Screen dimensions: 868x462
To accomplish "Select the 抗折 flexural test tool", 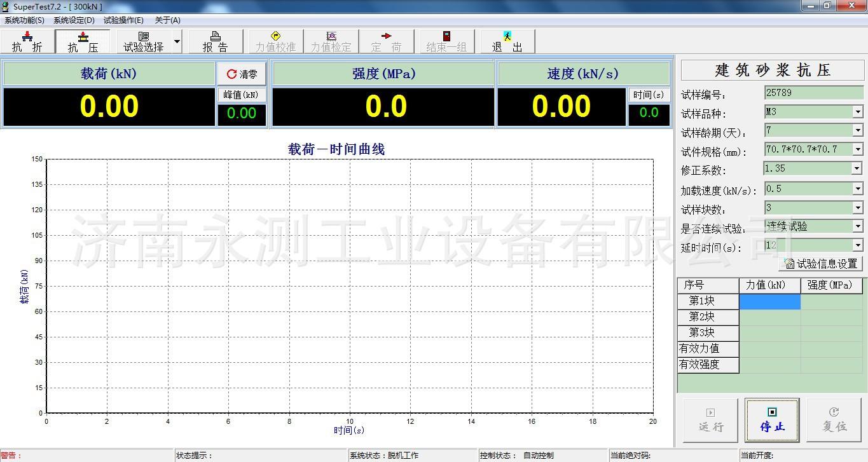I will click(27, 41).
